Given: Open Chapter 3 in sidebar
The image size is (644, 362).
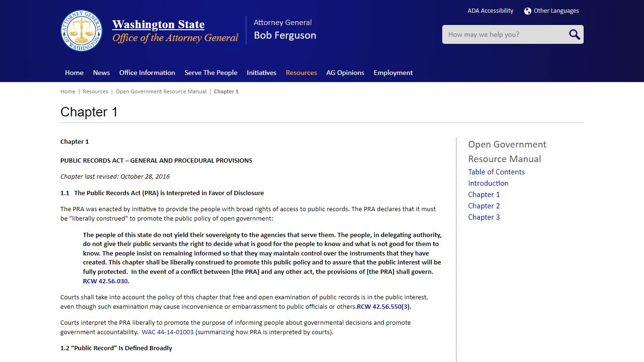Looking at the screenshot, I should [484, 217].
